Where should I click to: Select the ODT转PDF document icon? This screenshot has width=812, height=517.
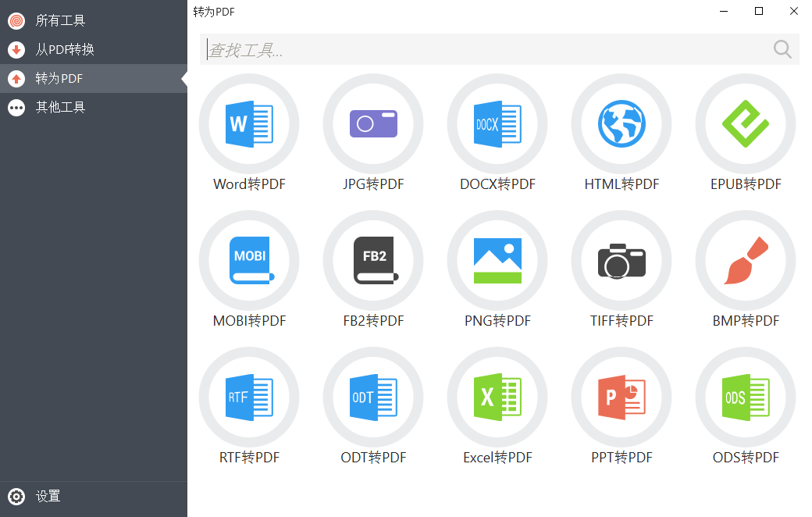point(373,398)
